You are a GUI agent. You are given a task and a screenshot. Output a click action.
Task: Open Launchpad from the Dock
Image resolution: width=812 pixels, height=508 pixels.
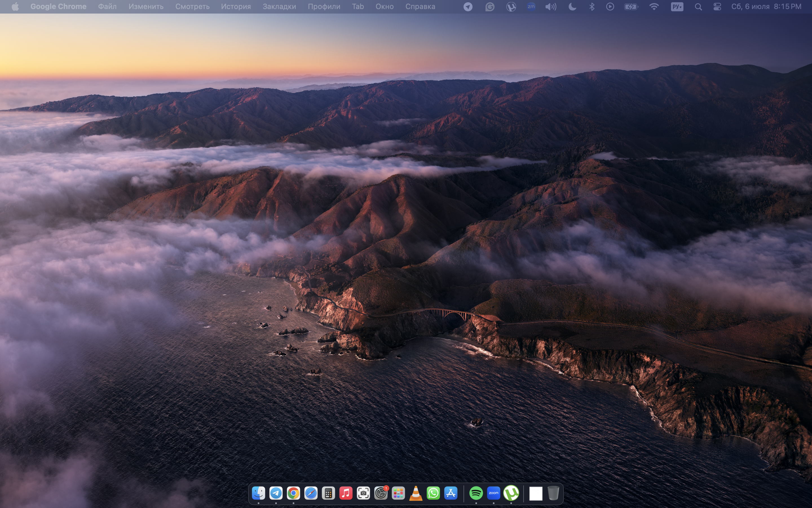[398, 493]
